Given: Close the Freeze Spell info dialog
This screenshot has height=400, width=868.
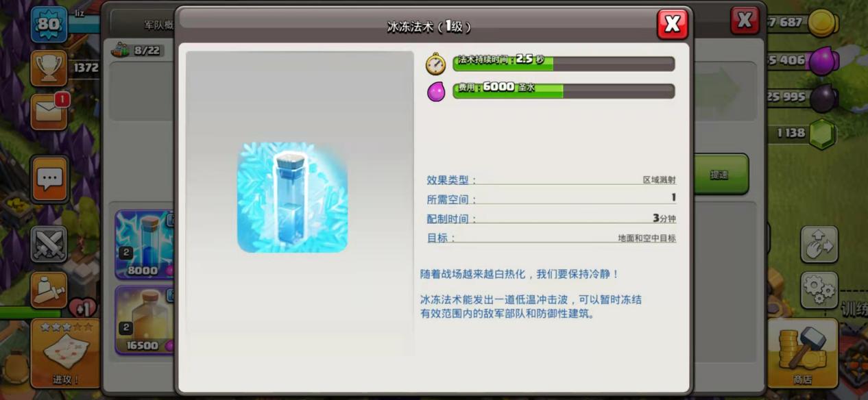Looking at the screenshot, I should [672, 25].
